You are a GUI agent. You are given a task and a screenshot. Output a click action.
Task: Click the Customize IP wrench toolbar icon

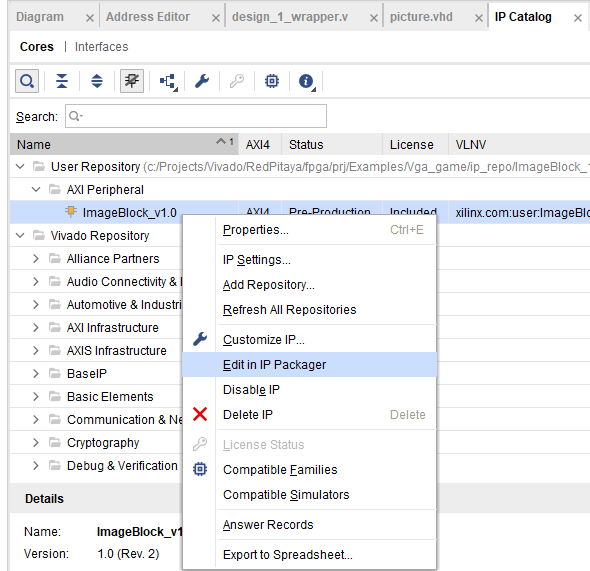[202, 81]
